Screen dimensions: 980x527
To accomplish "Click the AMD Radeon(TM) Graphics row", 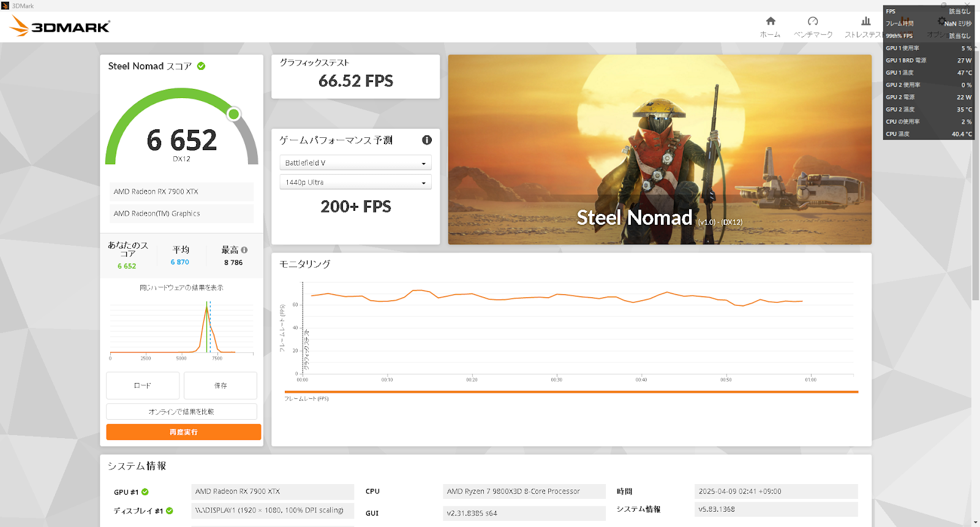I will click(181, 214).
